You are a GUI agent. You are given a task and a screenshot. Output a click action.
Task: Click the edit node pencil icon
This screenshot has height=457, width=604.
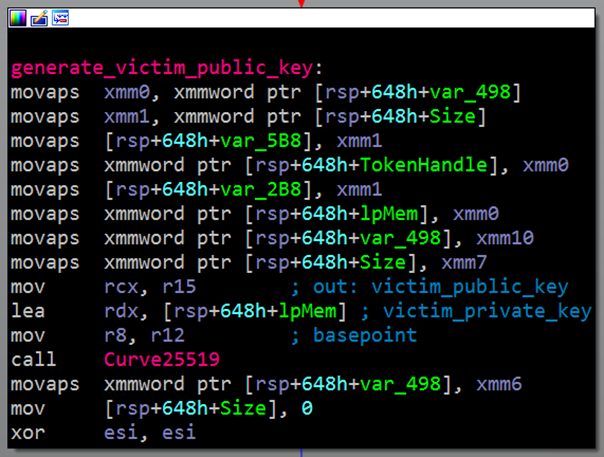click(x=39, y=18)
